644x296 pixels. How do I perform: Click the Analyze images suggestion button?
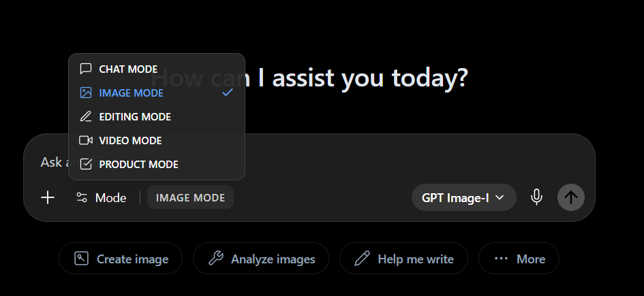coord(261,259)
